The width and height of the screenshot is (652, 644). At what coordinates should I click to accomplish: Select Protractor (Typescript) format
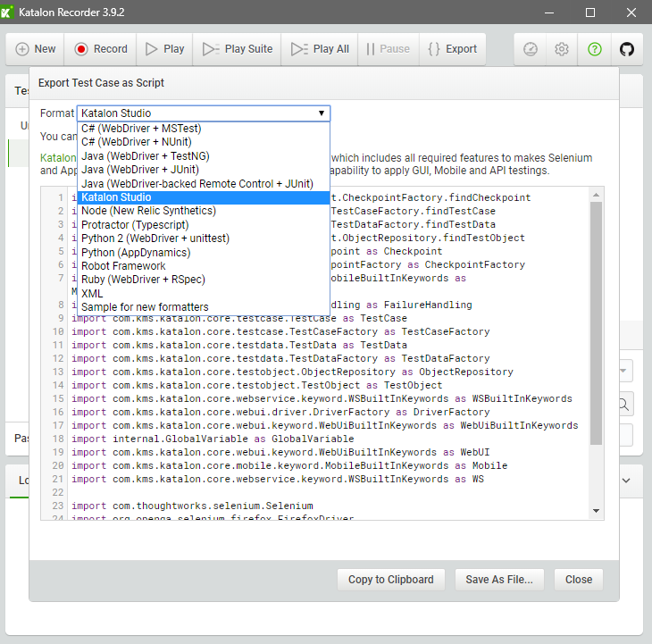pyautogui.click(x=204, y=225)
